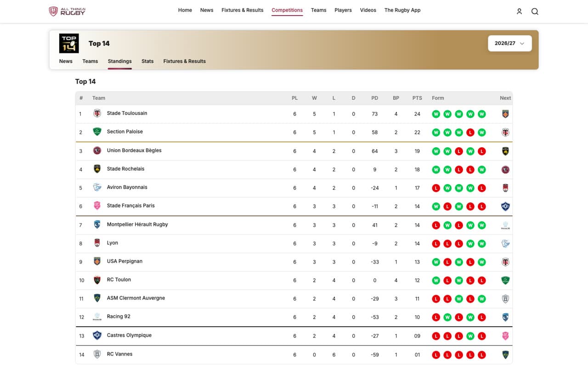Viewport: 588px width, 368px height.
Task: Click RC Toulon club crest
Action: tap(97, 280)
